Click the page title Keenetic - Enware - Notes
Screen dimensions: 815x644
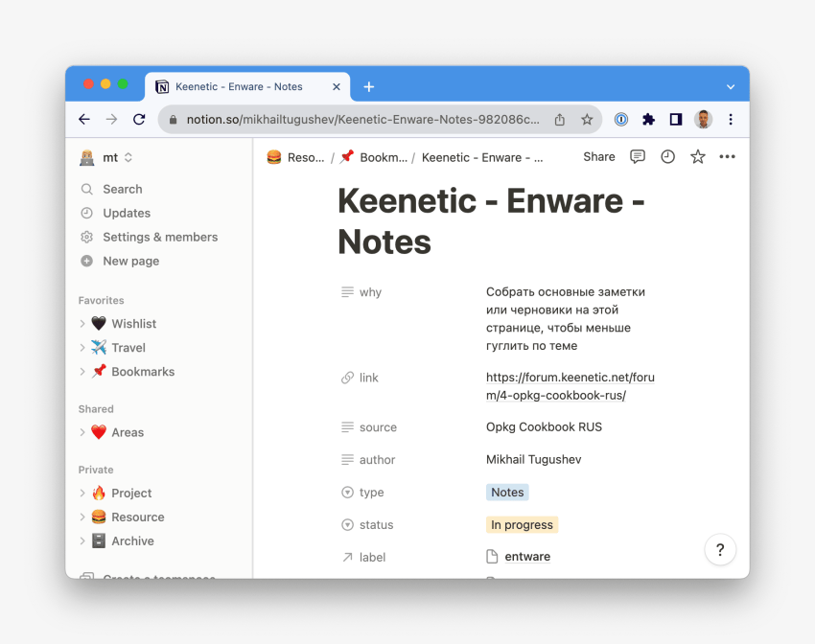491,221
